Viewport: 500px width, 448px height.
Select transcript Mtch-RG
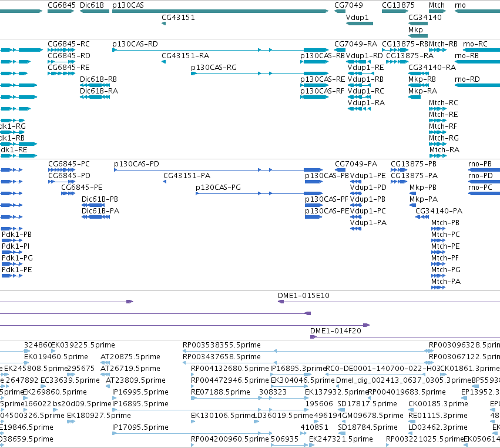[x=444, y=138]
